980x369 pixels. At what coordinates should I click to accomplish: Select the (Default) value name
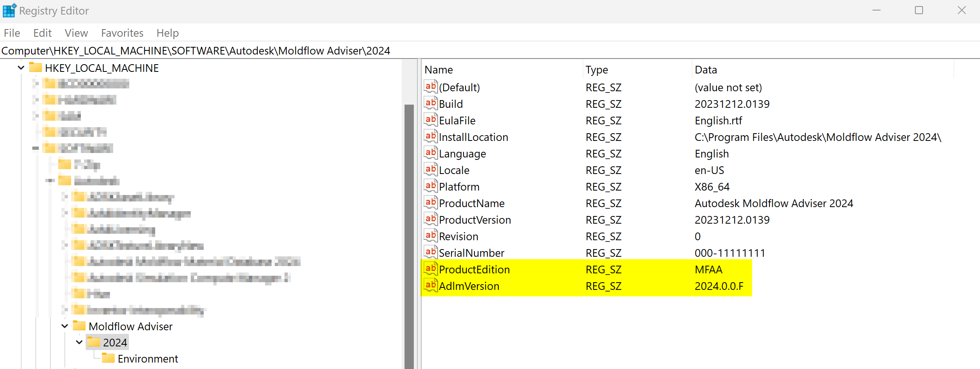point(459,87)
